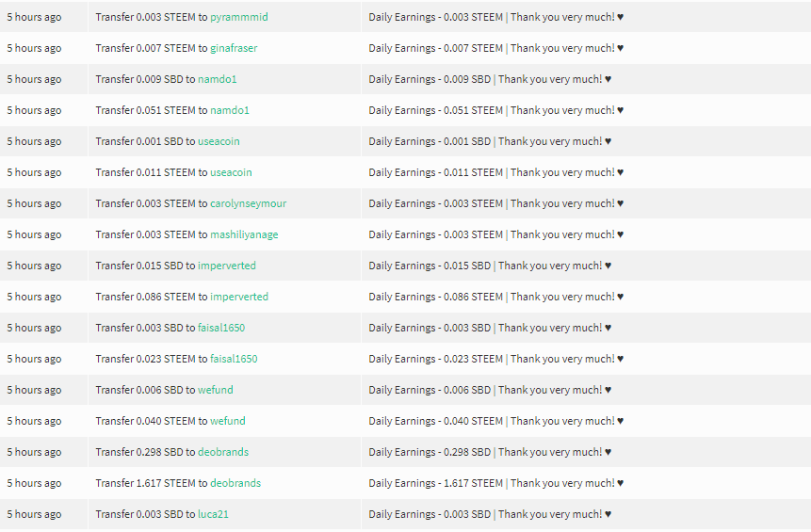Click '5 hours ago' in ginafraser row
Image resolution: width=811 pixels, height=532 pixels.
(x=34, y=48)
